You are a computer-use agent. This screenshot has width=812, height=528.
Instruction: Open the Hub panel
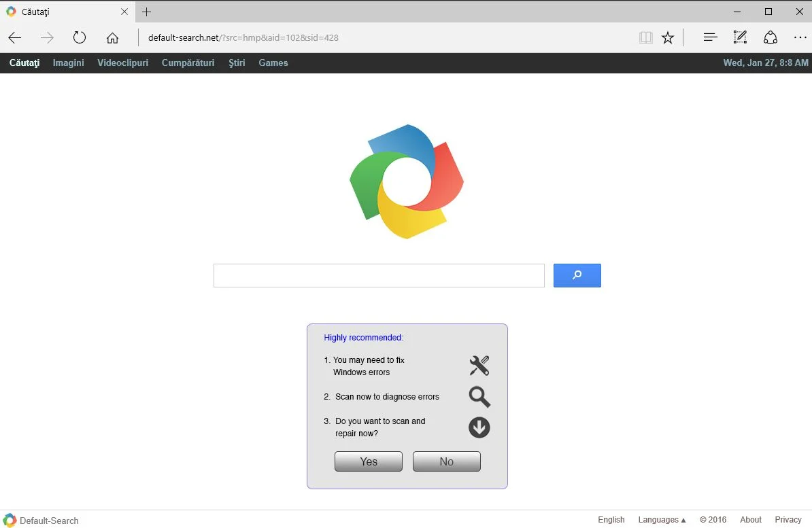coord(711,37)
